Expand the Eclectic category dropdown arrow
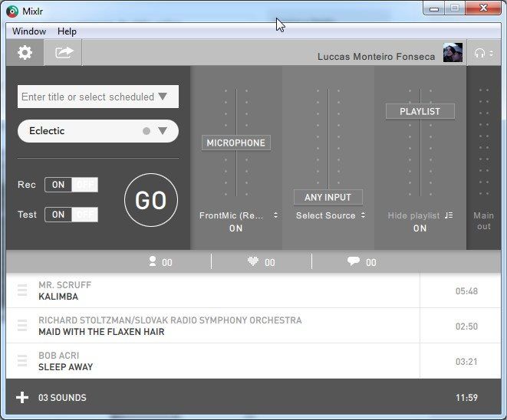Viewport: 507px width, 420px height. (163, 131)
